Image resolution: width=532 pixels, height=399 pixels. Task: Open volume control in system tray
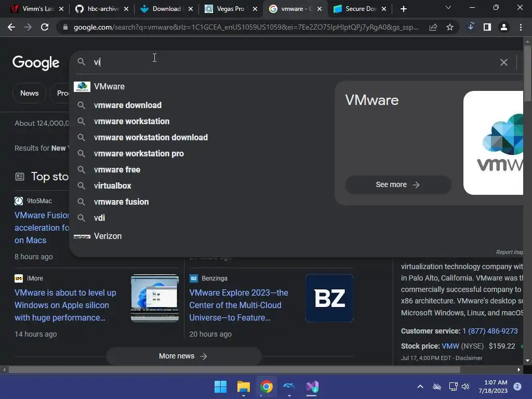click(x=465, y=387)
